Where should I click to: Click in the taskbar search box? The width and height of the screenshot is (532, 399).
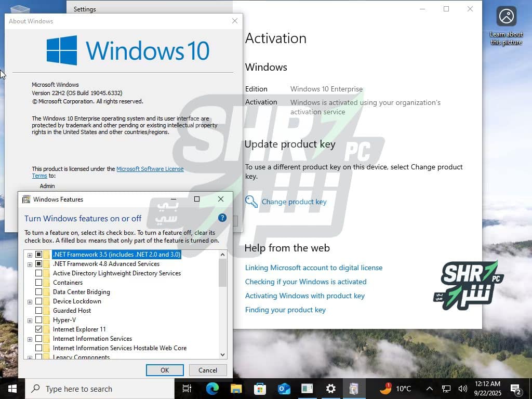99,389
